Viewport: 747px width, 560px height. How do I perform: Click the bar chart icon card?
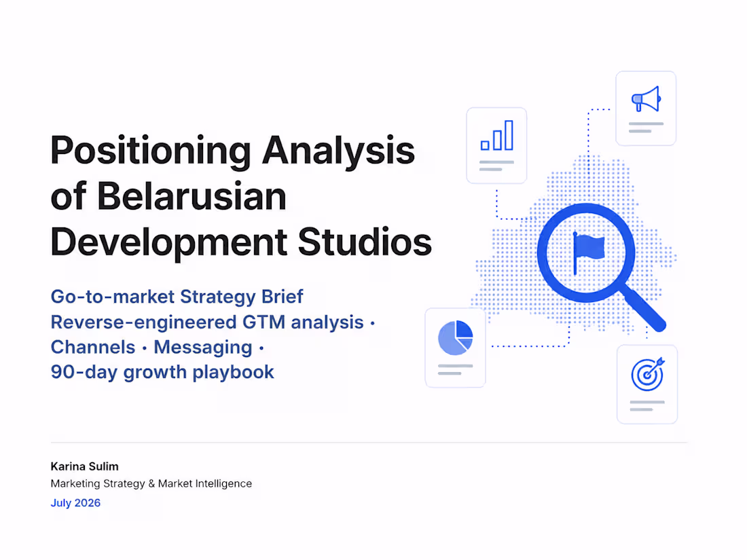[496, 145]
